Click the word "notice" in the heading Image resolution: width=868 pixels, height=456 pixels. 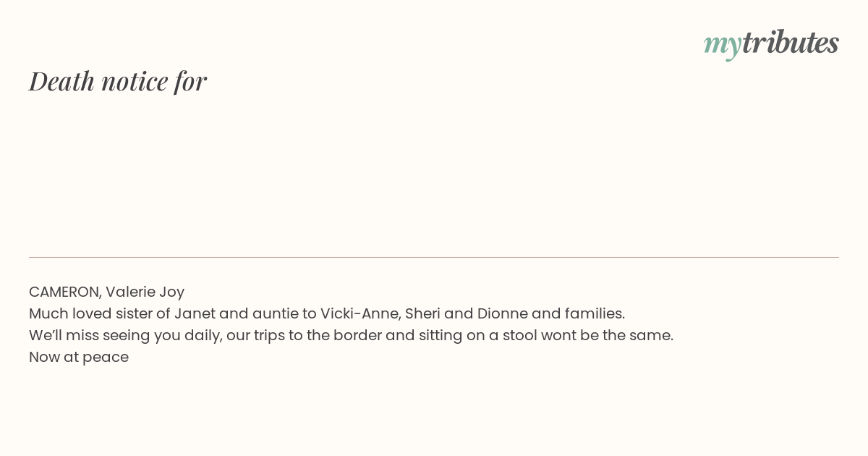135,81
